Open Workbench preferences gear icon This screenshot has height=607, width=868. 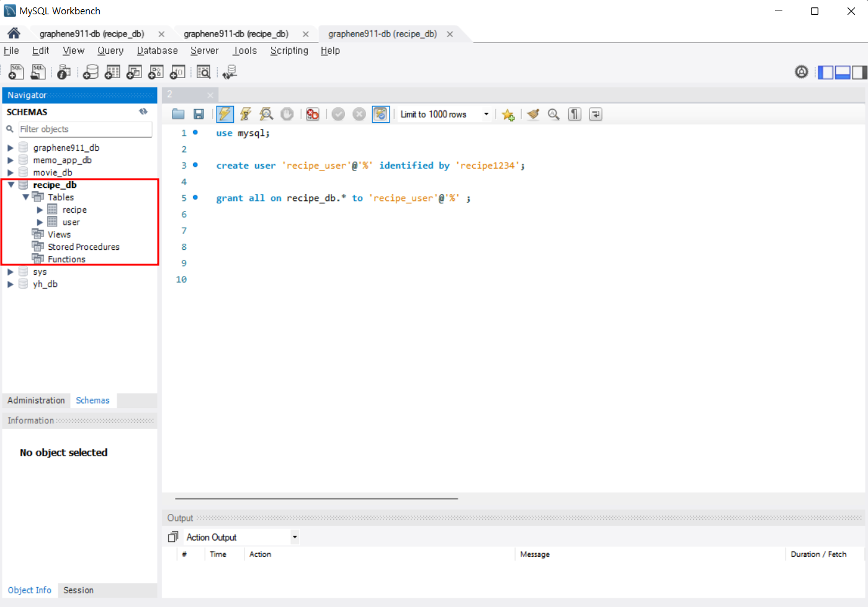pyautogui.click(x=802, y=72)
